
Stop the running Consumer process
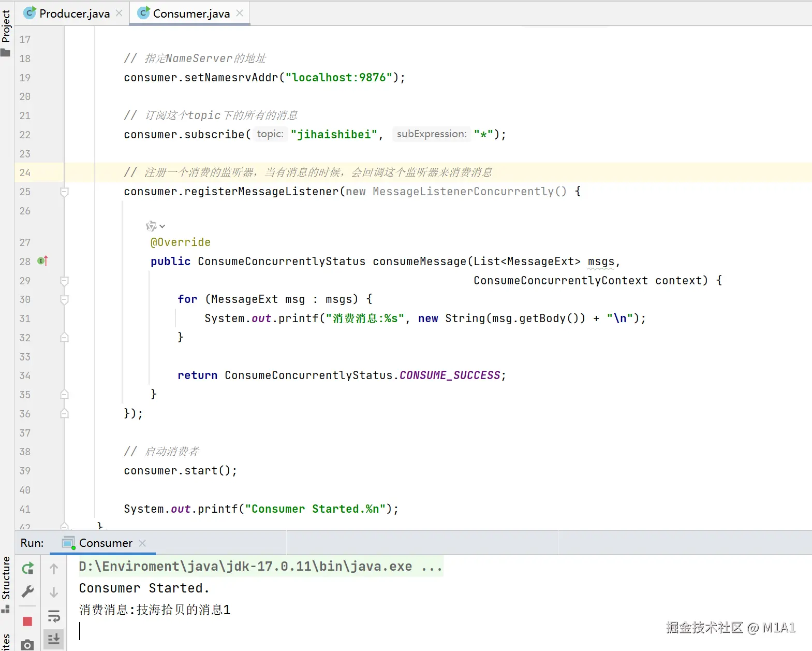coord(28,621)
